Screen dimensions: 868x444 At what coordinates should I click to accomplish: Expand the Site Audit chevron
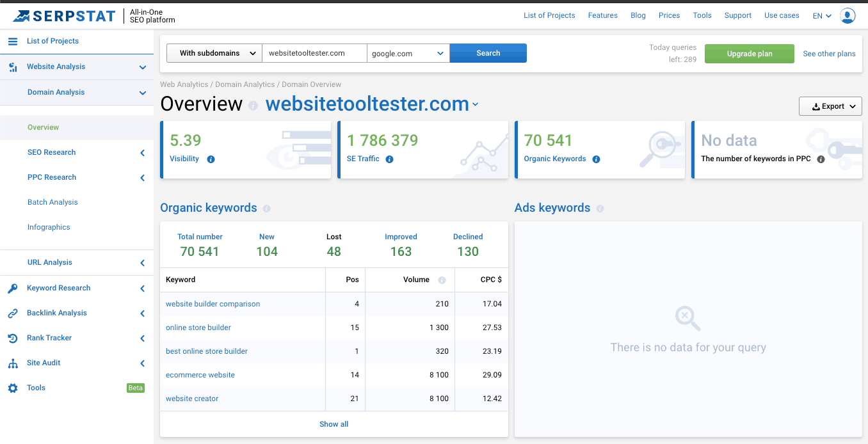142,363
